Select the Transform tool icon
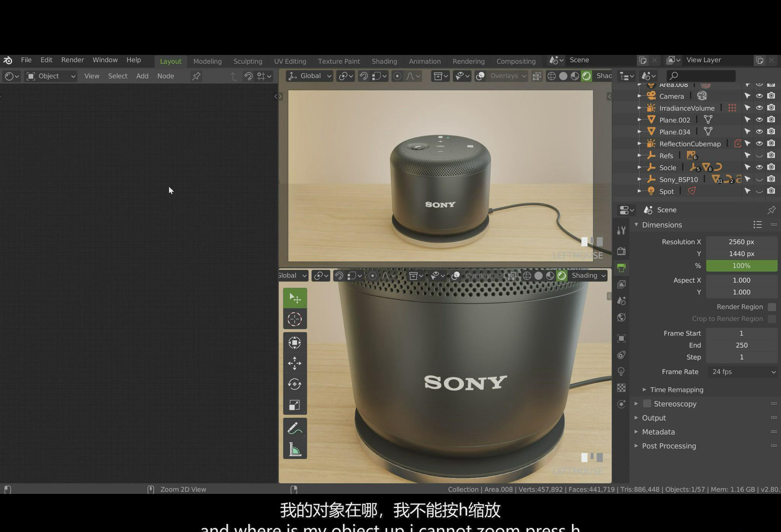This screenshot has height=532, width=781. tap(295, 343)
